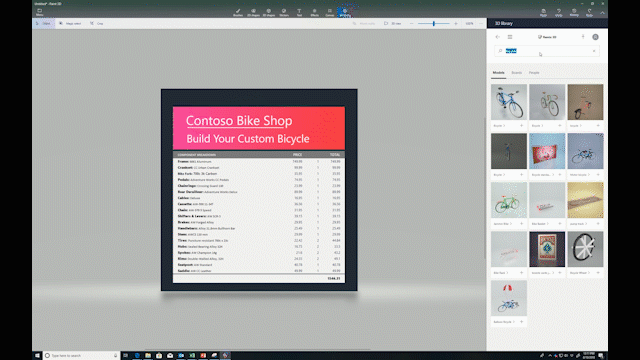Click the upload icon in 3D library
The image size is (640, 360).
click(583, 37)
